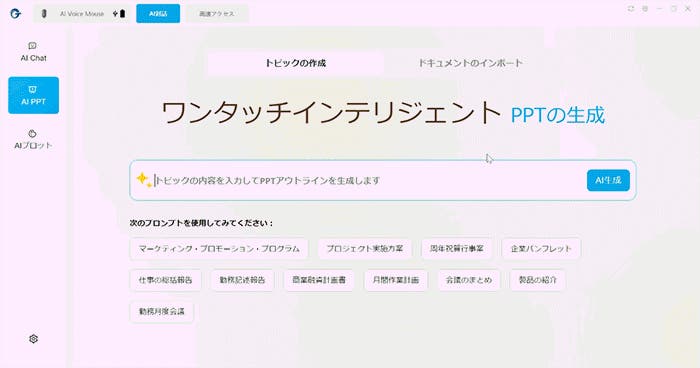Select the AI対話 tab in the top bar
This screenshot has height=368, width=700.
click(x=158, y=14)
